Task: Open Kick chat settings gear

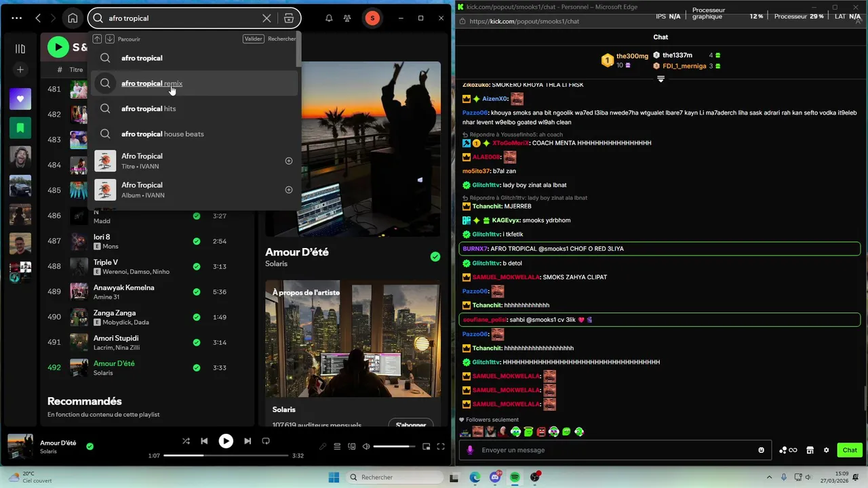Action: [x=826, y=450]
